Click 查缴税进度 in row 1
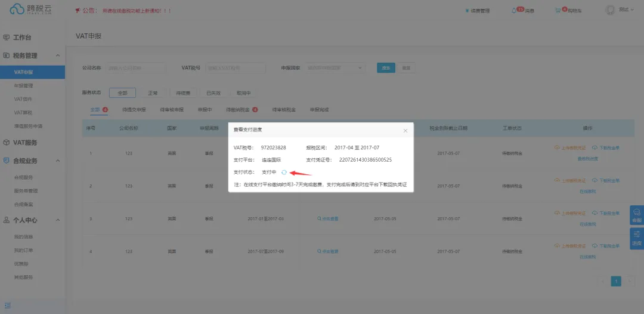Viewport: 644px width, 314px height. coord(588,159)
